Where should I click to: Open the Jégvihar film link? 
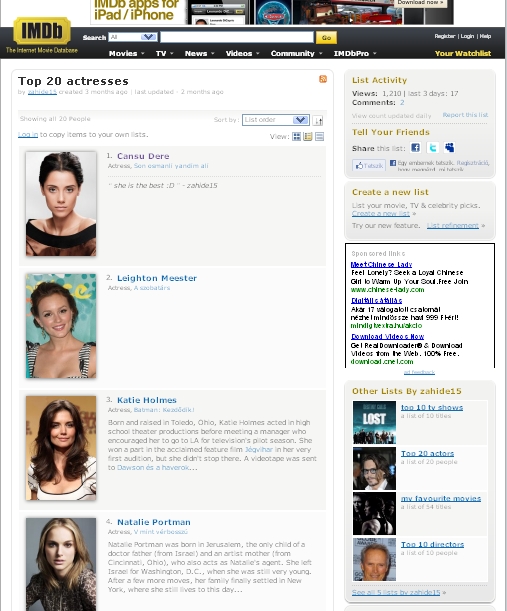[x=258, y=449]
